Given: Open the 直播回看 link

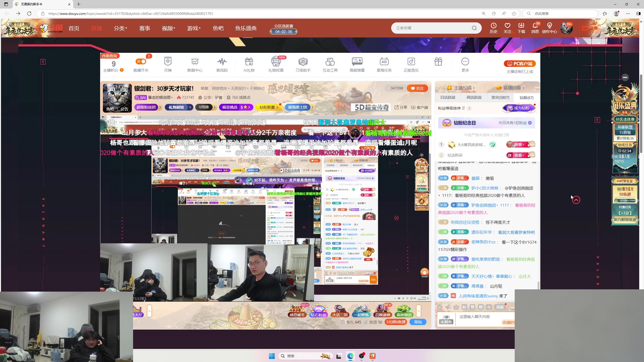Looking at the screenshot, I should pos(510,88).
